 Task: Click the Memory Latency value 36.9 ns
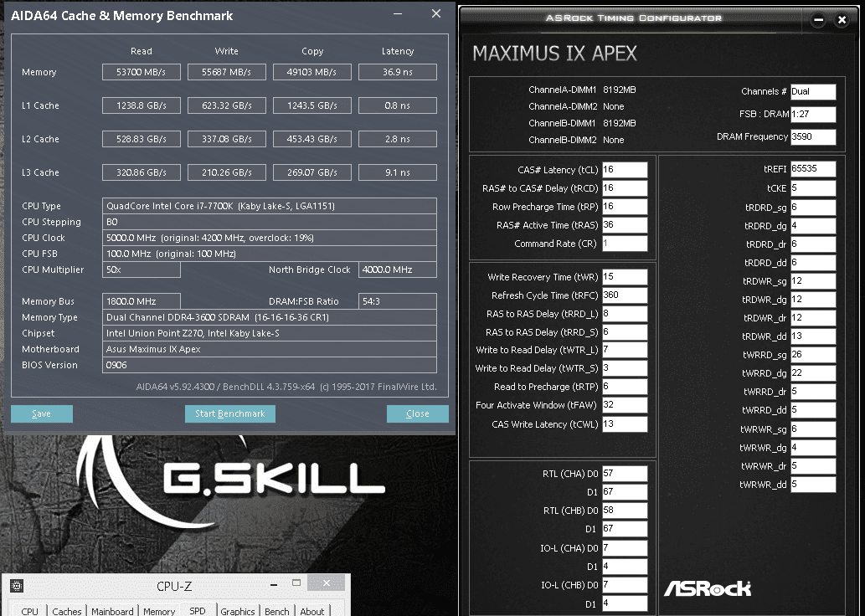tap(398, 72)
